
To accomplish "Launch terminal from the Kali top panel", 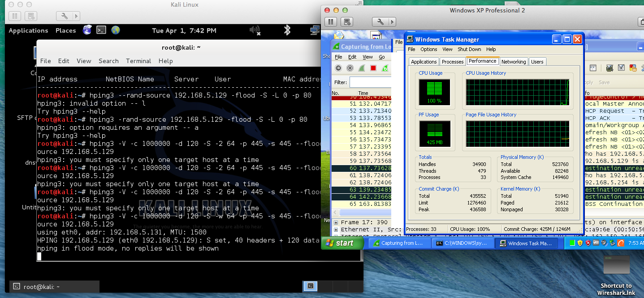I will pos(101,30).
